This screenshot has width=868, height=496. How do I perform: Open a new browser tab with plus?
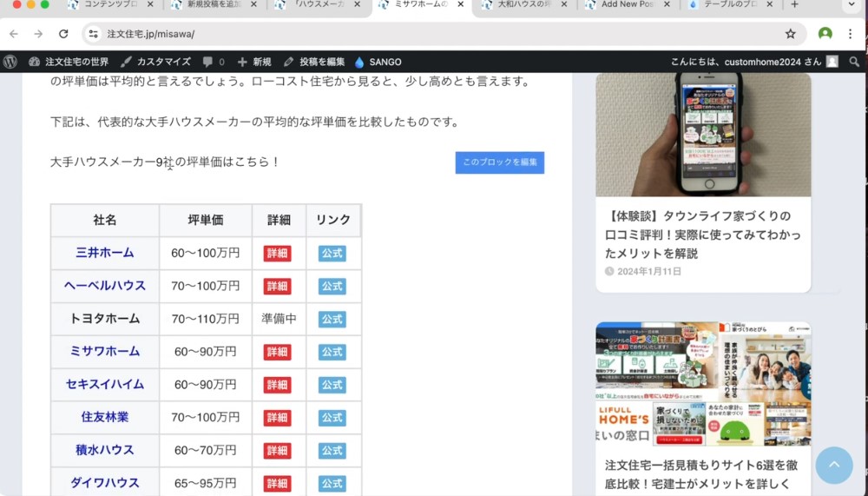pos(794,4)
